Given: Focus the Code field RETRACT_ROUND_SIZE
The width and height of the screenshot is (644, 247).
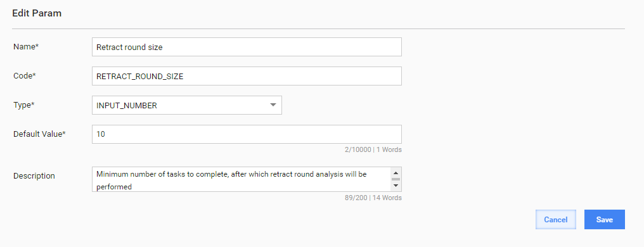Looking at the screenshot, I should pyautogui.click(x=247, y=76).
